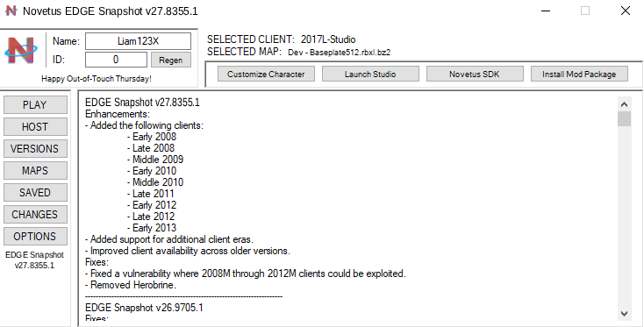Click the 'SELECTED CLIENT:' label

(251, 39)
